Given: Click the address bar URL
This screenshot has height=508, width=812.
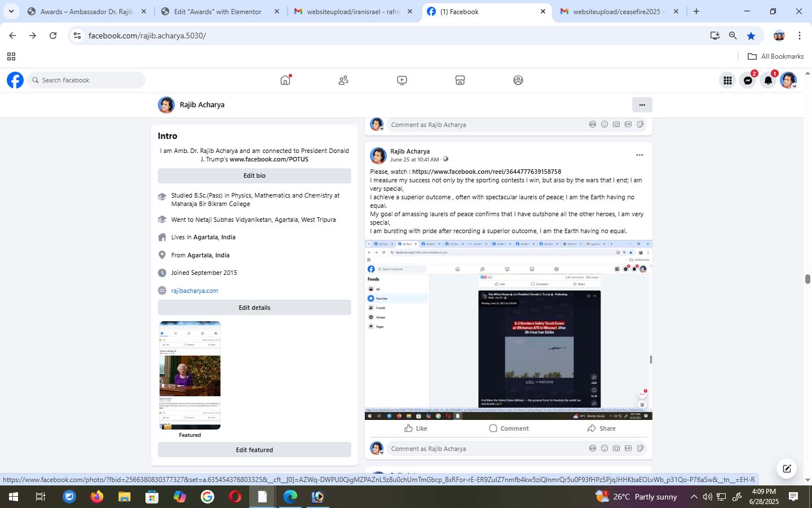Looking at the screenshot, I should (147, 36).
